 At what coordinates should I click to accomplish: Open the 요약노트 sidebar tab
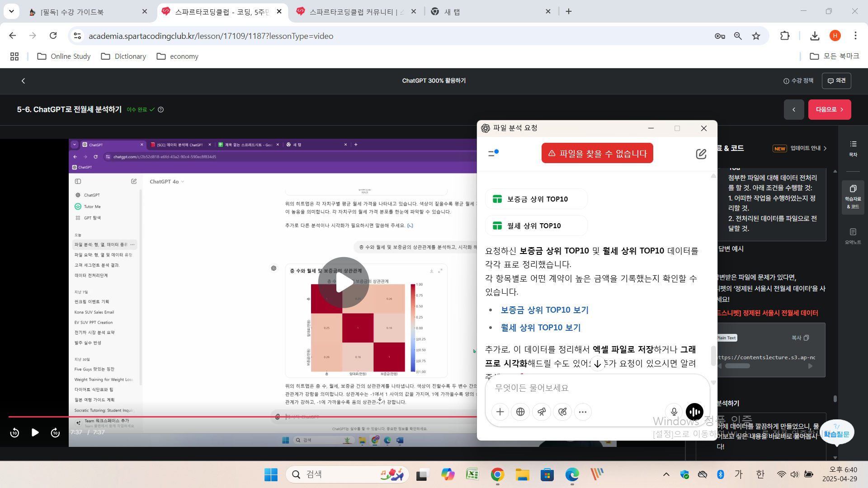click(853, 236)
